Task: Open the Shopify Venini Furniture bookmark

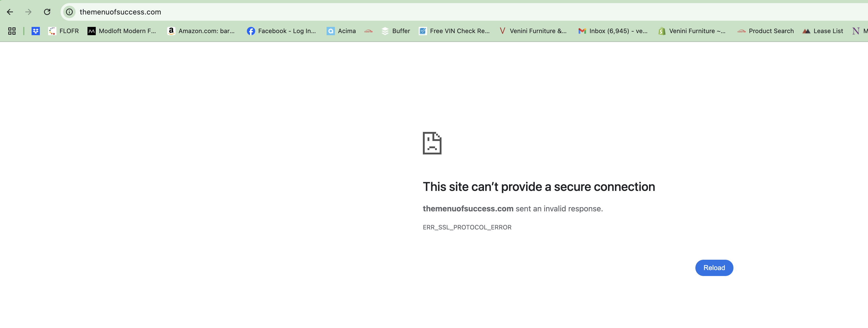Action: point(692,31)
